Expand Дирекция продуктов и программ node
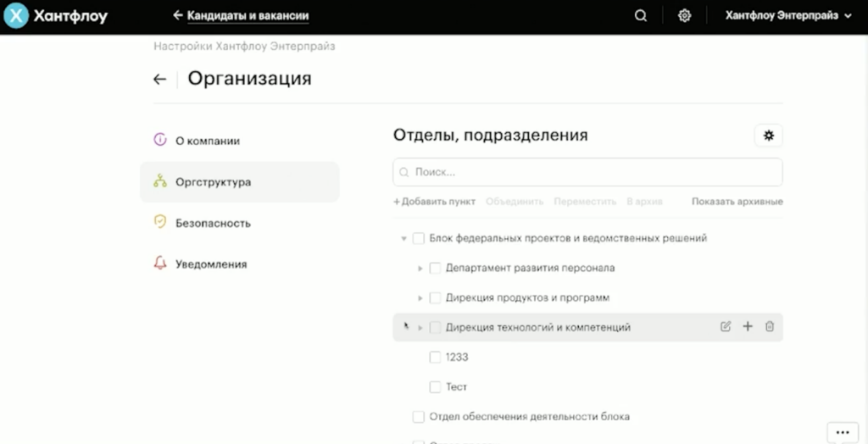Image resolution: width=868 pixels, height=444 pixels. [420, 298]
